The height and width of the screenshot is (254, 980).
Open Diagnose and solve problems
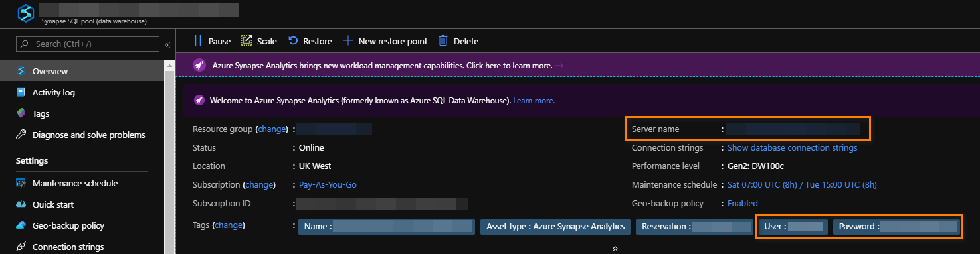pyautogui.click(x=82, y=135)
